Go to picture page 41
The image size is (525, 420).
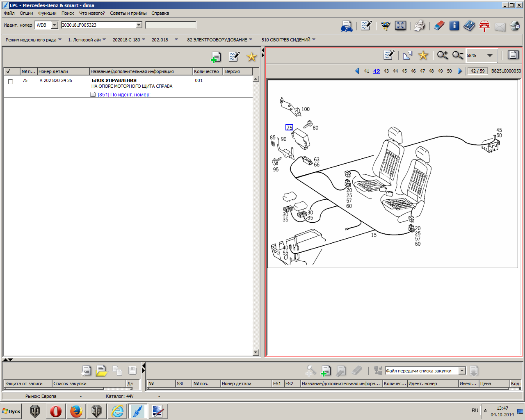pos(367,71)
